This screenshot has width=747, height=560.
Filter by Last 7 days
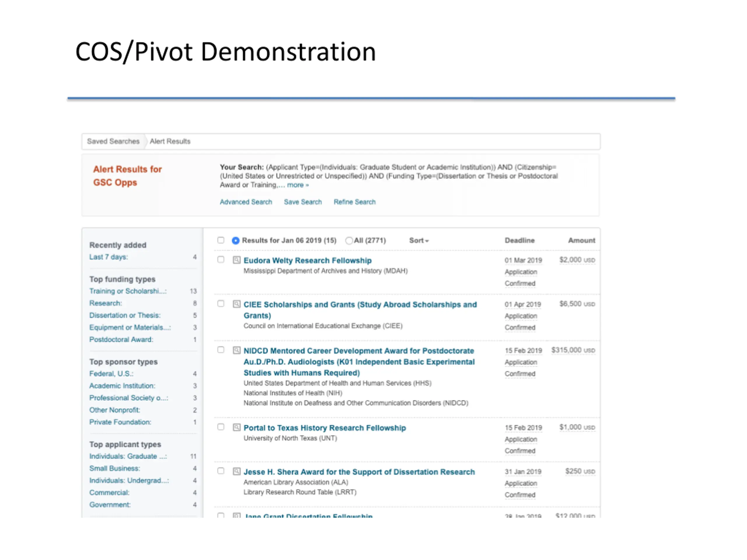(109, 257)
